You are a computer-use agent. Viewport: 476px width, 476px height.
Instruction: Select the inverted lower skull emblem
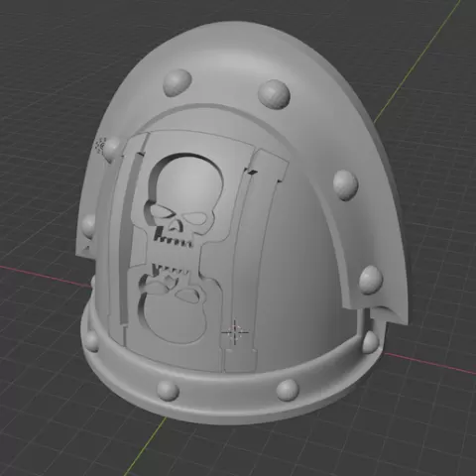(x=172, y=302)
